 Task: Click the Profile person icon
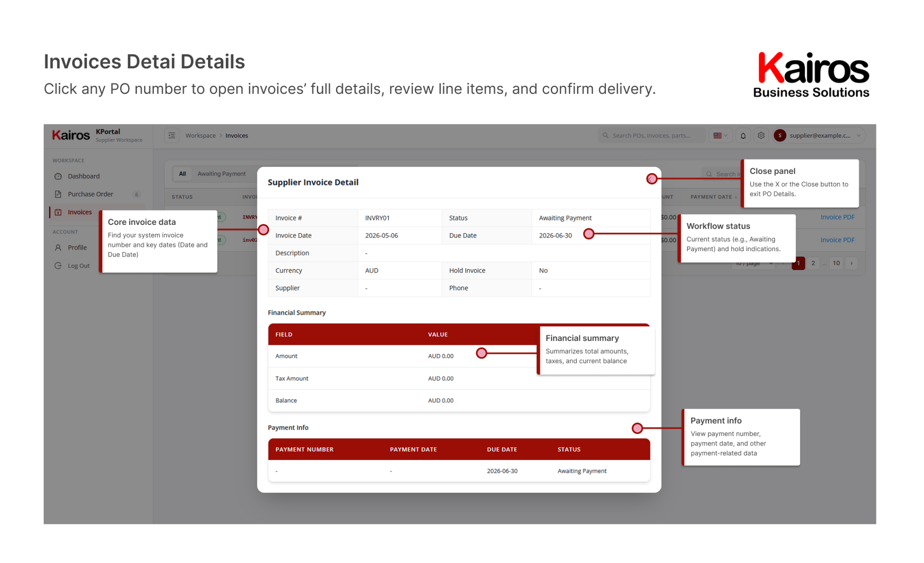click(58, 247)
